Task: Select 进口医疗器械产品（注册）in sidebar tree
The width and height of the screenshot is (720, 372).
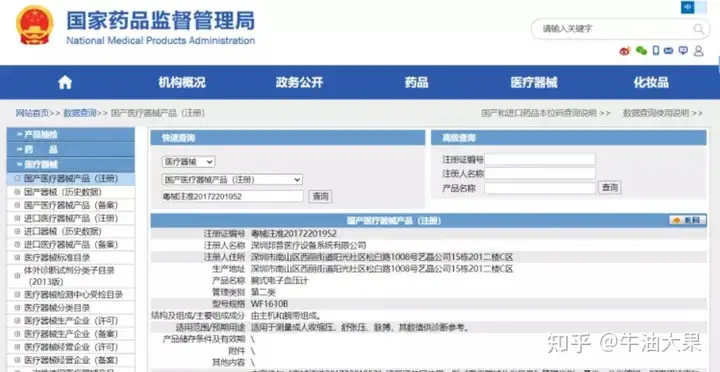Action: 71,218
